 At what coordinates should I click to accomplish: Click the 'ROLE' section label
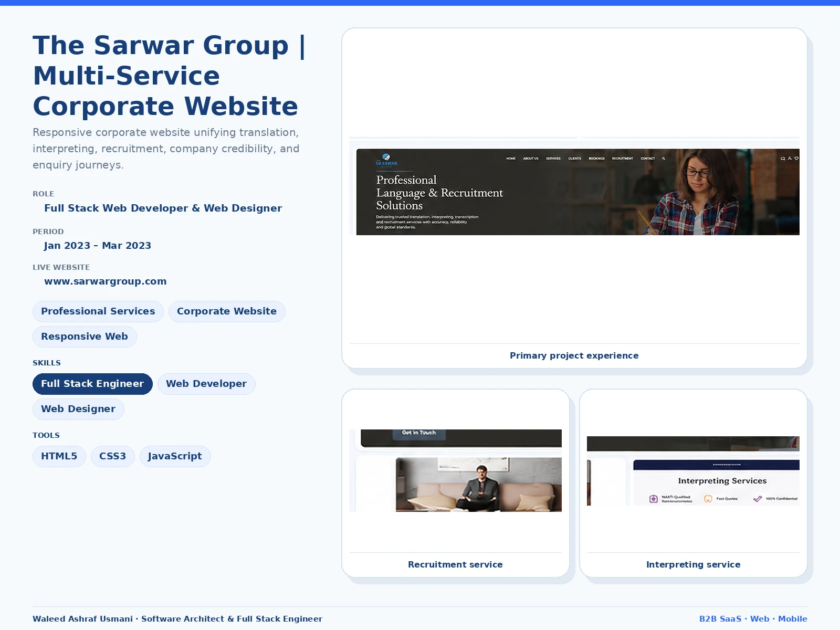(44, 194)
